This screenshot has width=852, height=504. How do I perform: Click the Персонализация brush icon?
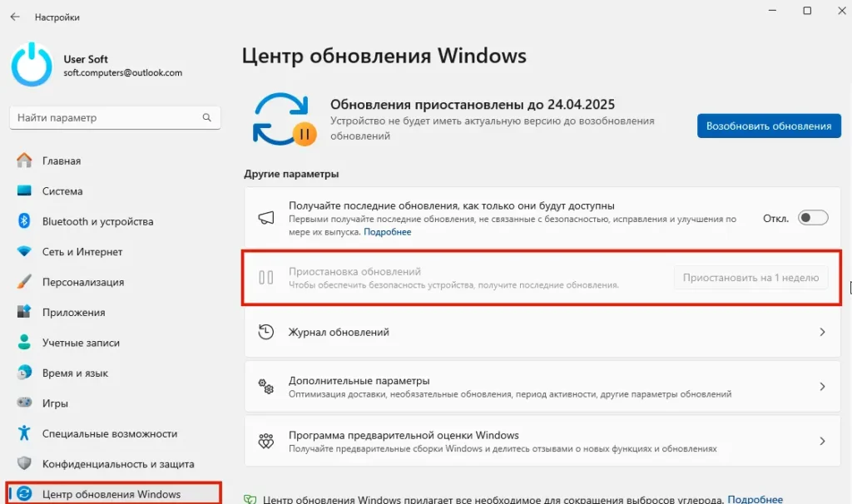[x=24, y=281]
